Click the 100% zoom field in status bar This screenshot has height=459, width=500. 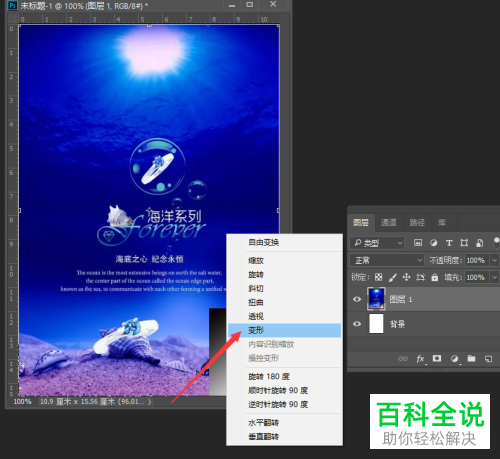click(22, 401)
